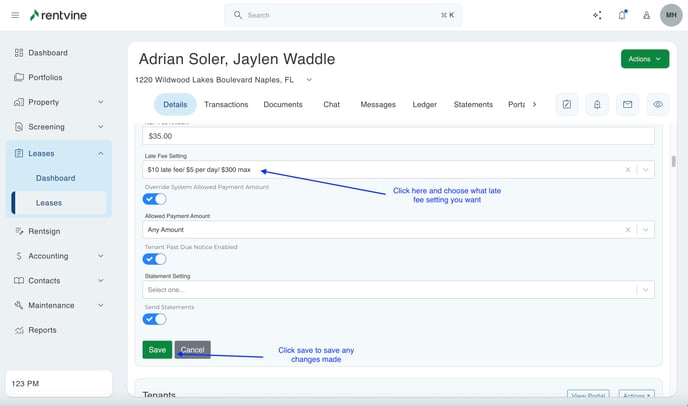The height and width of the screenshot is (406, 688).
Task: Expand the Allowed Payment Amount dropdown arrow
Action: click(x=646, y=230)
